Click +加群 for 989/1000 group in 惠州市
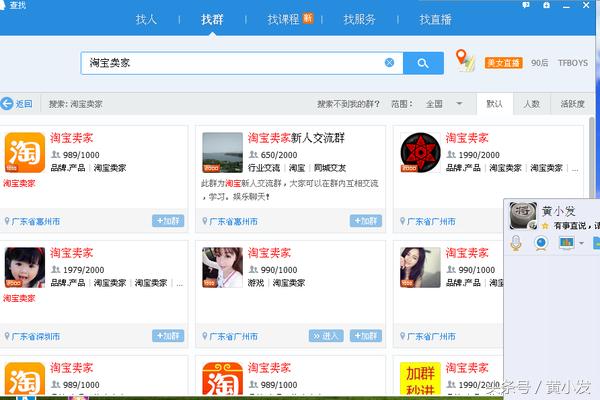The image size is (600, 400). [x=168, y=221]
